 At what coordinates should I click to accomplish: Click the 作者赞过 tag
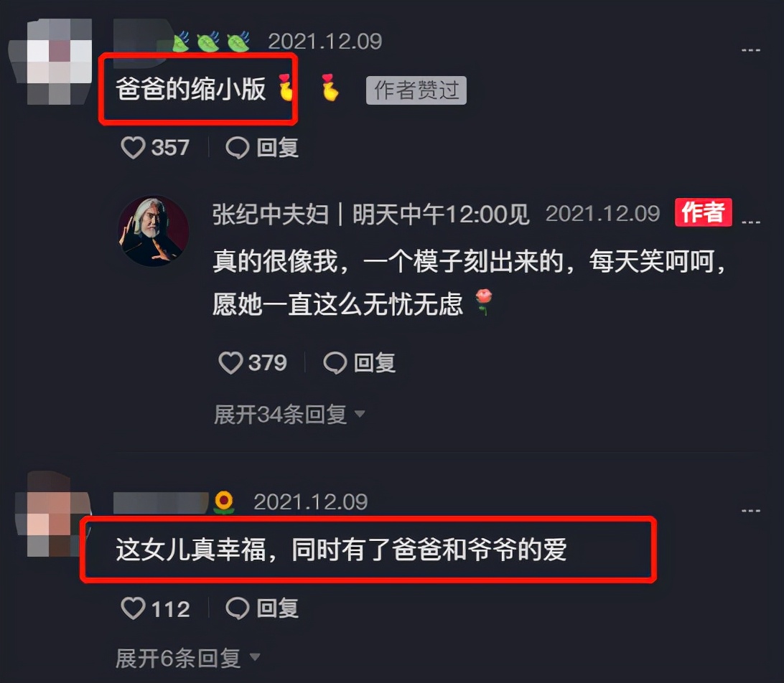pos(416,90)
